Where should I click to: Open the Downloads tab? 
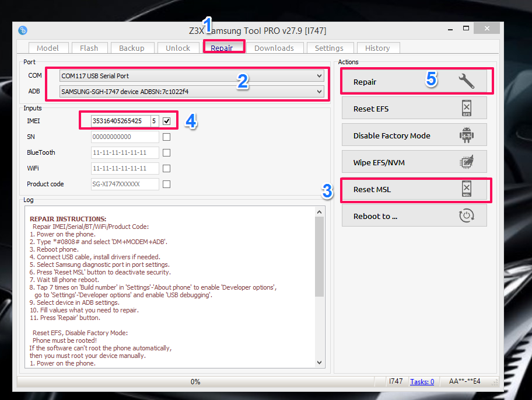[x=274, y=48]
